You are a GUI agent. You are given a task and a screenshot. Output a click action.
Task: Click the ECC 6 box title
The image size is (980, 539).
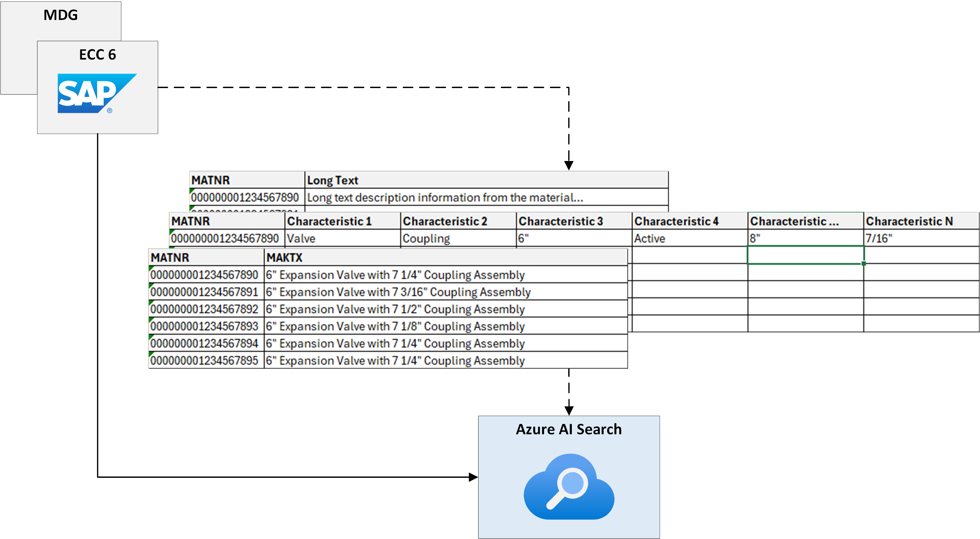(x=98, y=55)
